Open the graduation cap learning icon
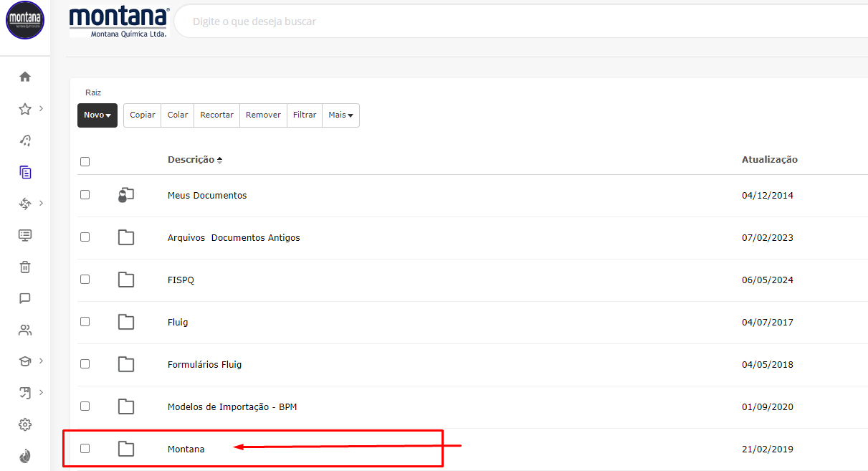Viewport: 868px width, 471px height. [x=25, y=361]
